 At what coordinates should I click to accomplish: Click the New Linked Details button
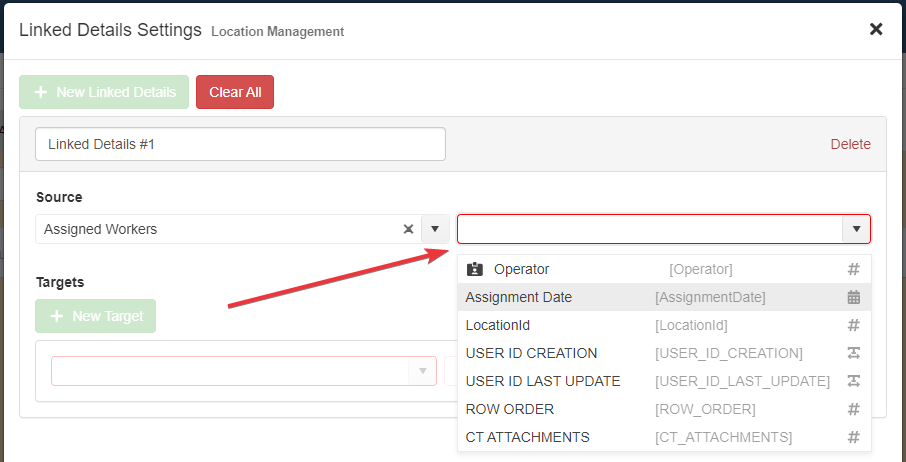point(104,92)
